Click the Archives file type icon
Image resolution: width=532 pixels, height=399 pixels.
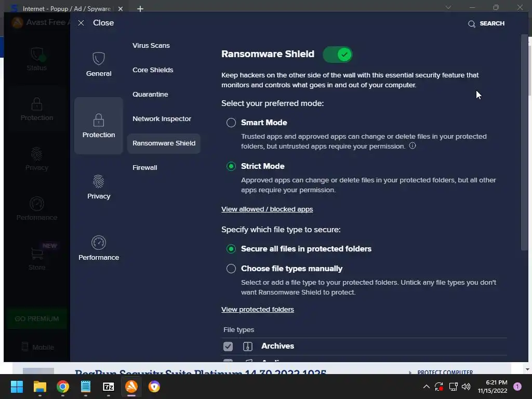248,347
